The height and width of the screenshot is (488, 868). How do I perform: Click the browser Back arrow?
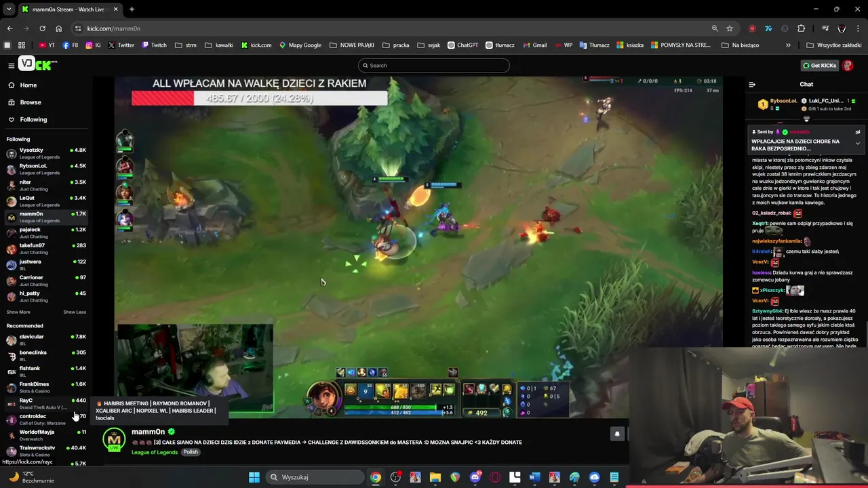tap(9, 28)
